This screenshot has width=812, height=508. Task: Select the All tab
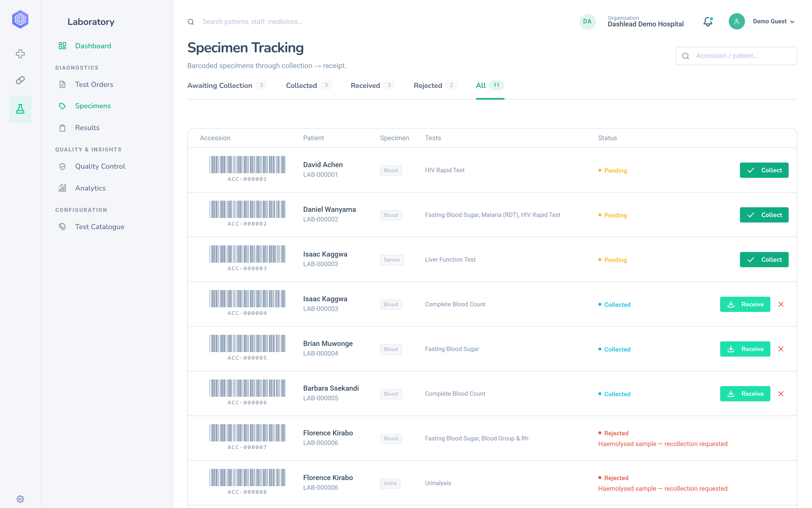(x=490, y=85)
